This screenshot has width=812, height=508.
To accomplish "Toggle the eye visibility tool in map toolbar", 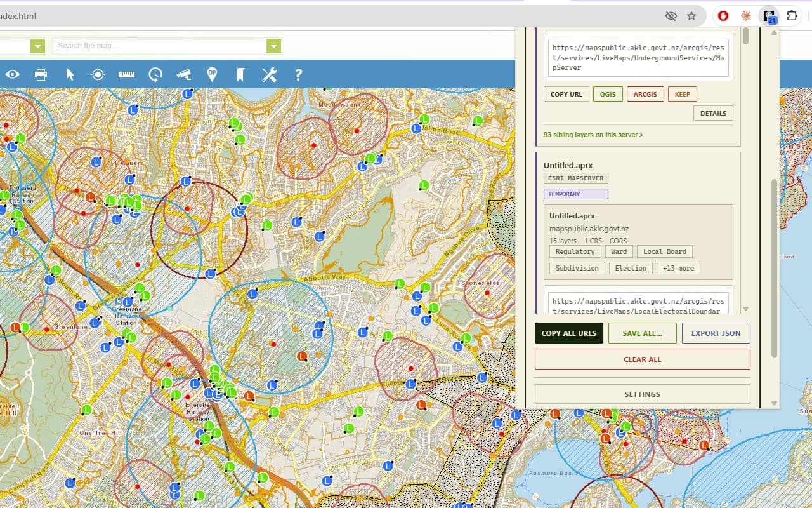I will coord(13,75).
